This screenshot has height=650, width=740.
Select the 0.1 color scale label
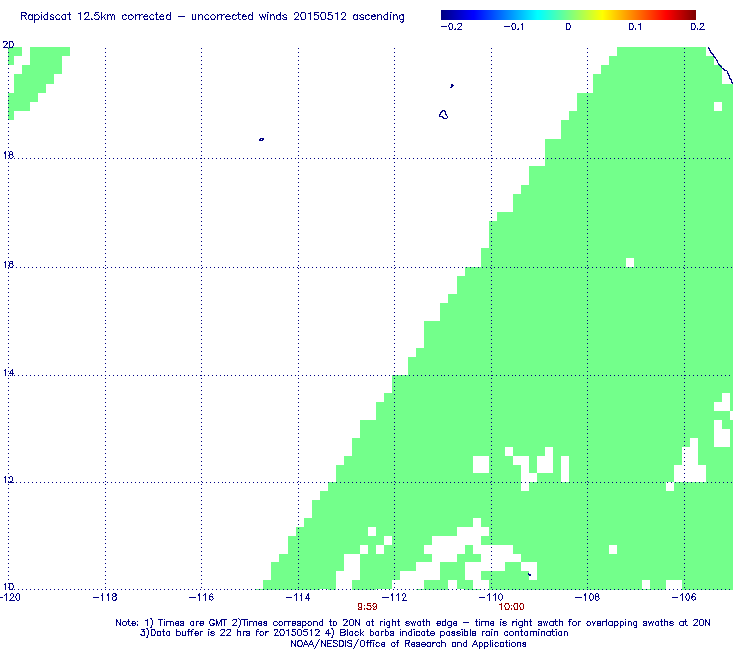point(635,27)
